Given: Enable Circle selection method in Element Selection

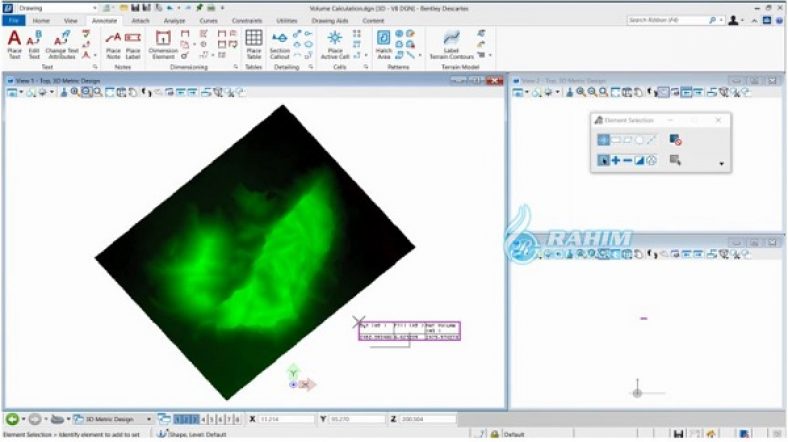Looking at the screenshot, I should click(x=639, y=140).
